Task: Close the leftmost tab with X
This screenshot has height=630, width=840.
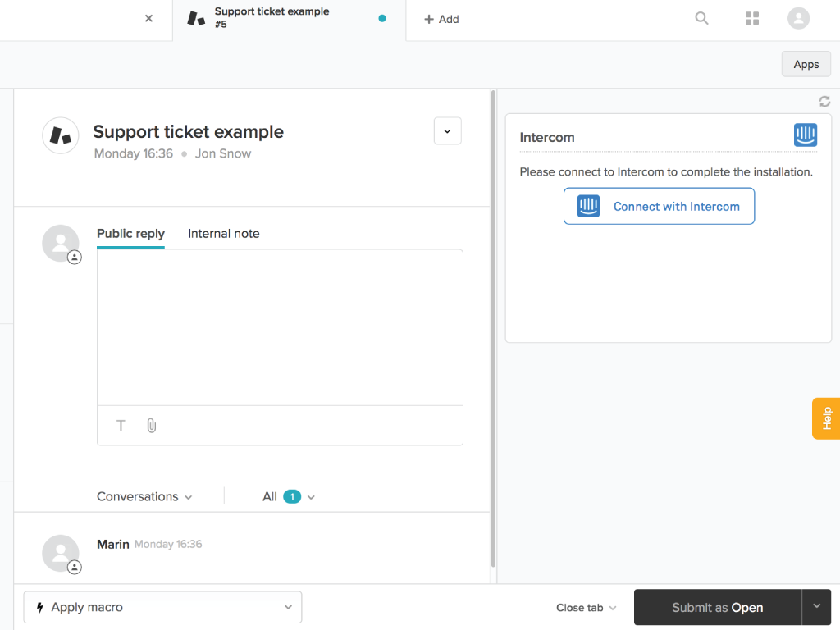Action: coord(148,18)
